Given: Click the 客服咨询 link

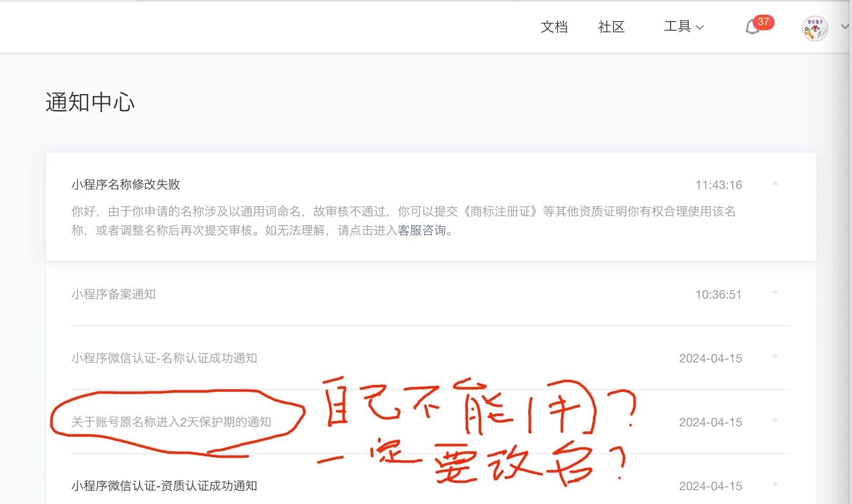Looking at the screenshot, I should pos(421,230).
